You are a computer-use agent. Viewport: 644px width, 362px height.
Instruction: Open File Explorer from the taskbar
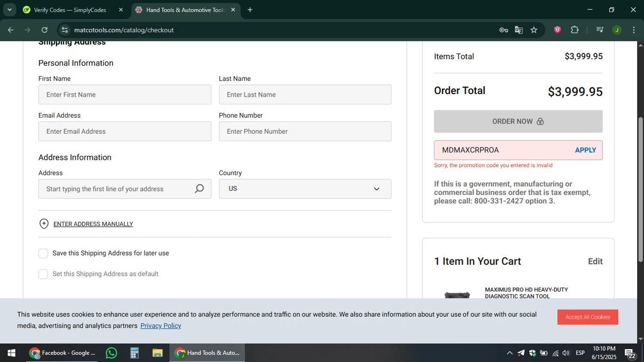[158, 353]
